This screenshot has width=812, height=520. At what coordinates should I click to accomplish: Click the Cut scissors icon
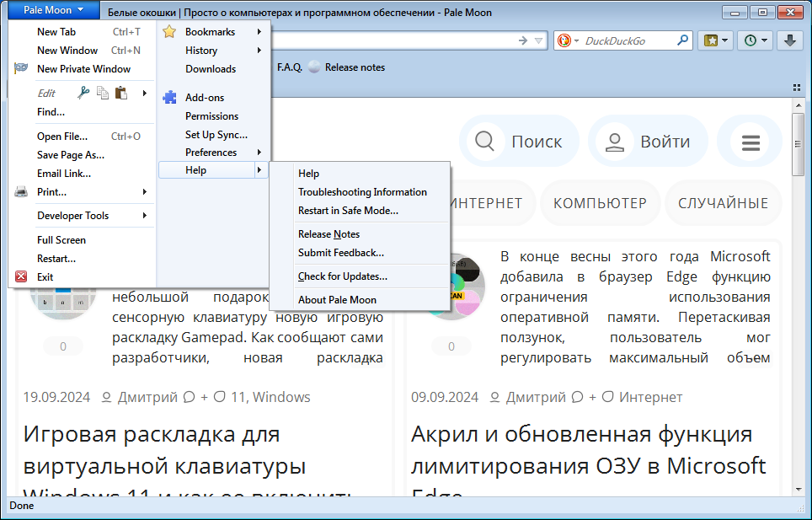pyautogui.click(x=83, y=94)
